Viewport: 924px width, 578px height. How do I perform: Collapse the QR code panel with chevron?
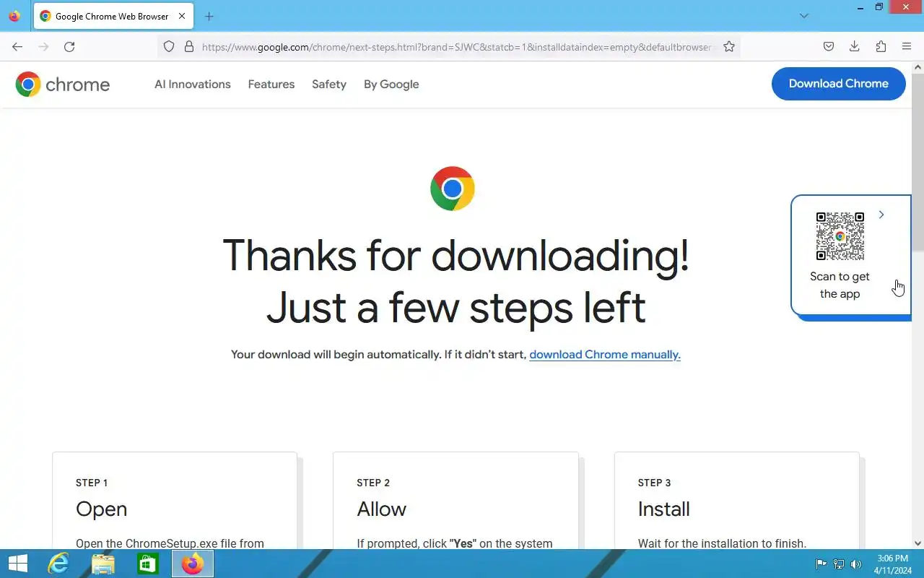point(881,215)
